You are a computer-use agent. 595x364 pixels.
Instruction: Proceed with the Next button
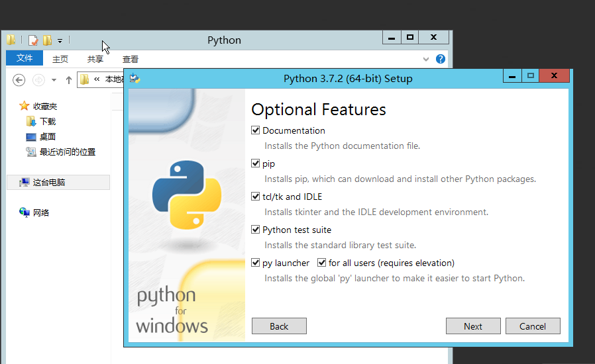[473, 326]
